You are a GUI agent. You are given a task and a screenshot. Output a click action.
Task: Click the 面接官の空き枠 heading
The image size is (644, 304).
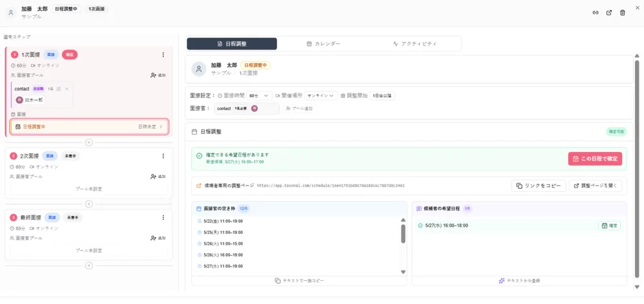[220, 208]
